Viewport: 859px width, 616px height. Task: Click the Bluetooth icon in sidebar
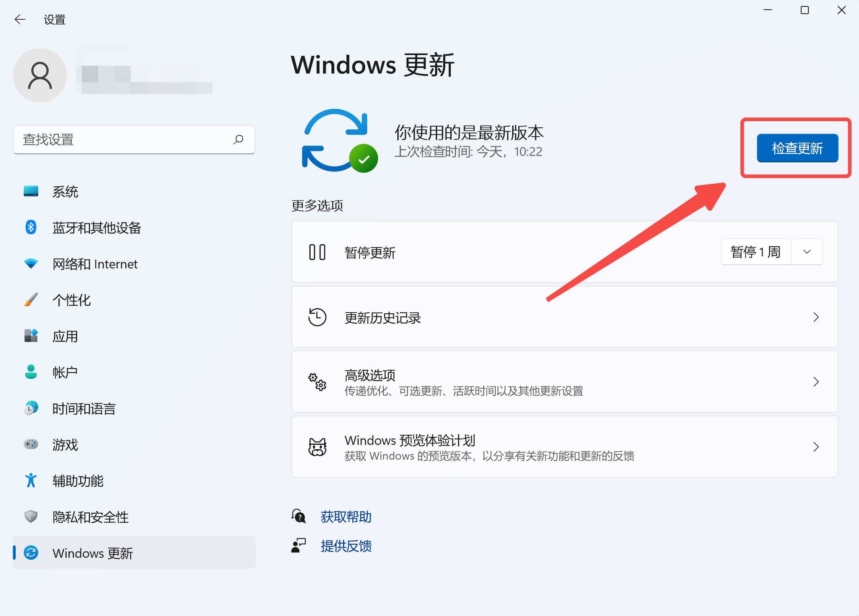coord(31,227)
